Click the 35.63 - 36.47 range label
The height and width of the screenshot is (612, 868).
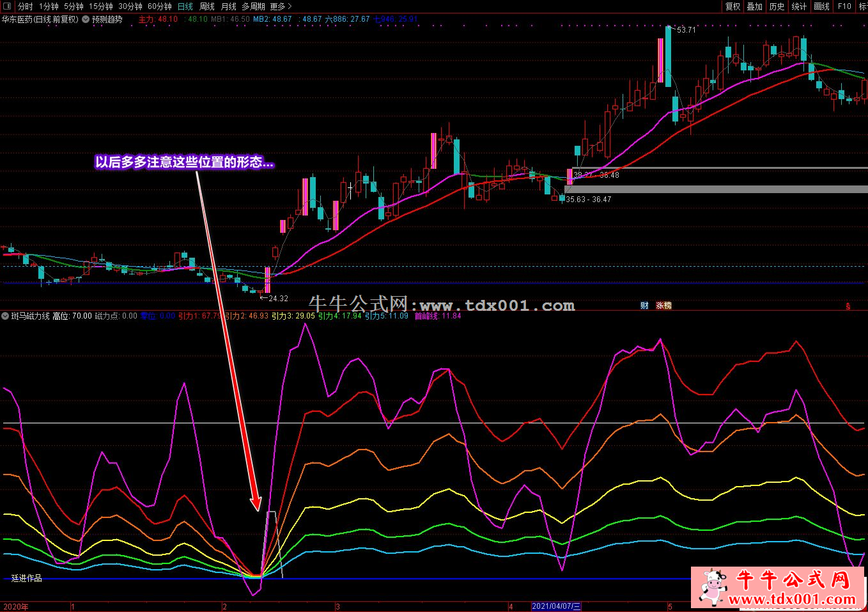589,200
